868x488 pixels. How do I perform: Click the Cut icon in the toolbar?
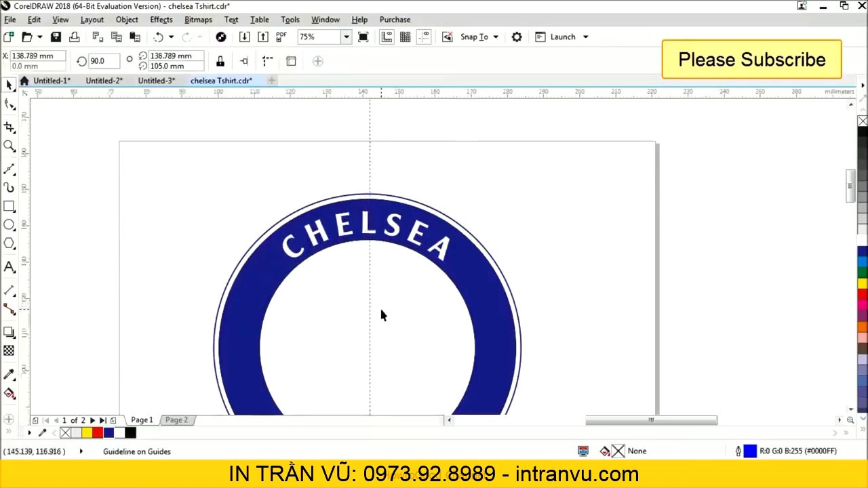[97, 37]
